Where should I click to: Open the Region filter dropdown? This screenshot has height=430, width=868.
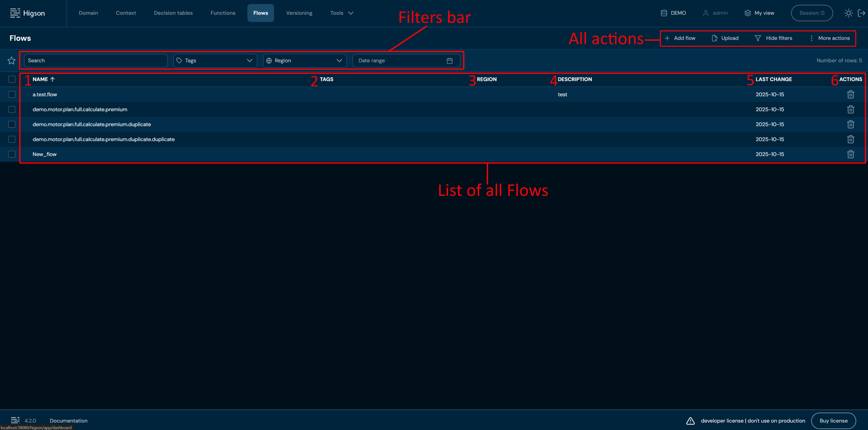click(x=304, y=60)
